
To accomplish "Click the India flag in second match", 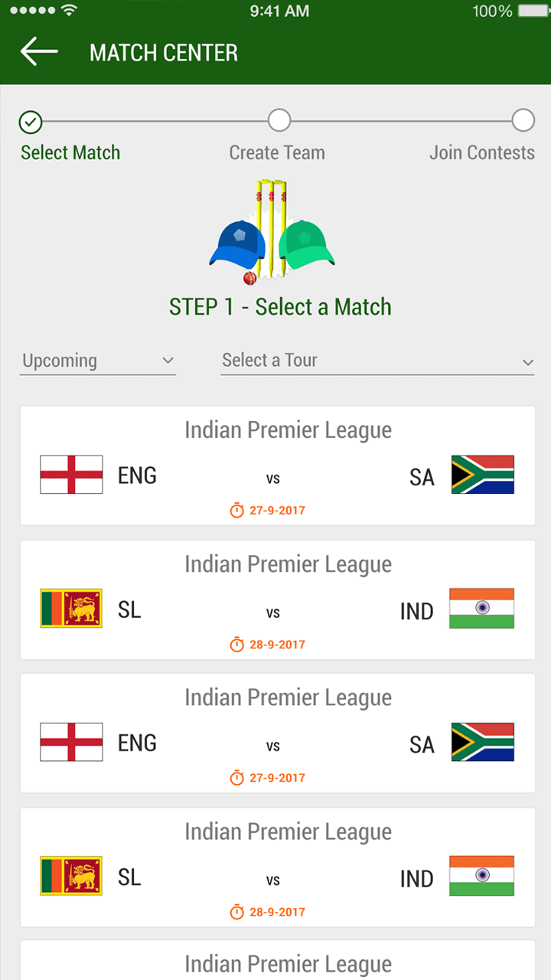I will tap(482, 609).
